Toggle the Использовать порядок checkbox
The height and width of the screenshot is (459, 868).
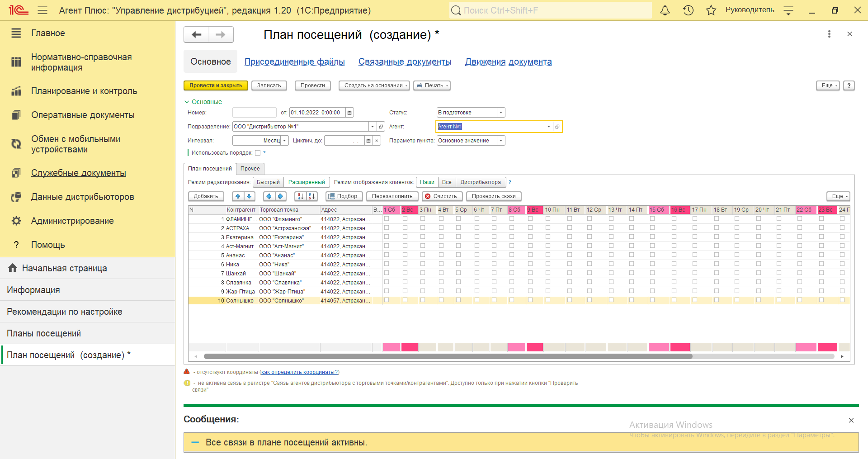tap(258, 153)
